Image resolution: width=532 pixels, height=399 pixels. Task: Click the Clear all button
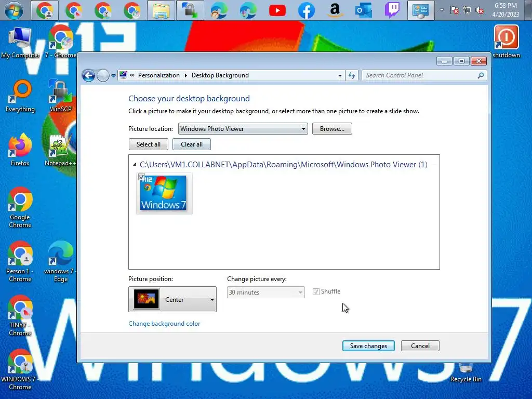[191, 144]
